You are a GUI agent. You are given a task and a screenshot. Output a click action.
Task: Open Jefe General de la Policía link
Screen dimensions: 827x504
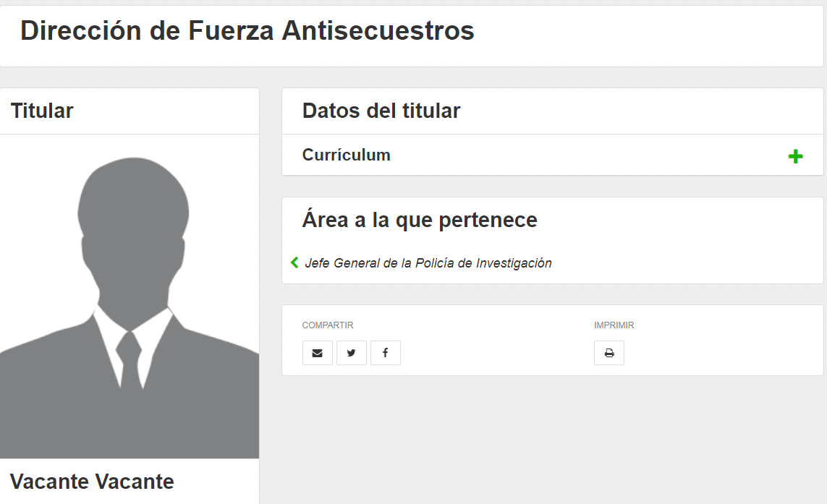point(428,263)
